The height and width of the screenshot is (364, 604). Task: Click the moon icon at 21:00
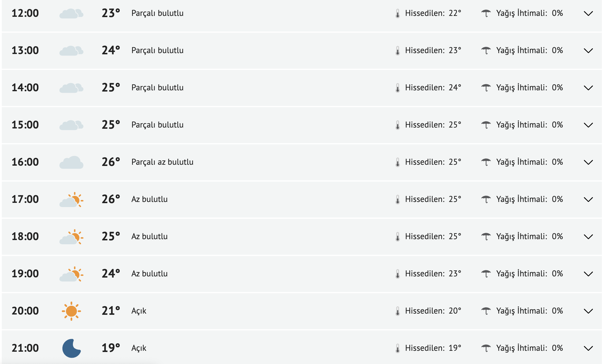[71, 348]
